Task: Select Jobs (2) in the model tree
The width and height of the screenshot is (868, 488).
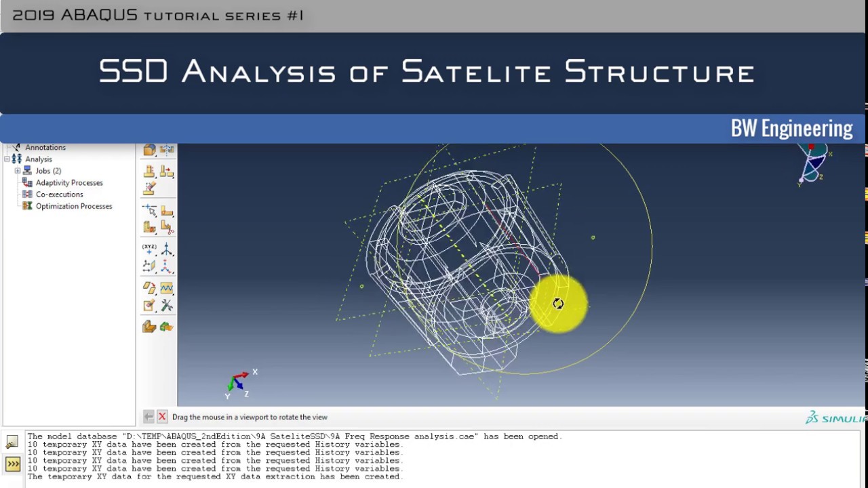Action: tap(48, 171)
